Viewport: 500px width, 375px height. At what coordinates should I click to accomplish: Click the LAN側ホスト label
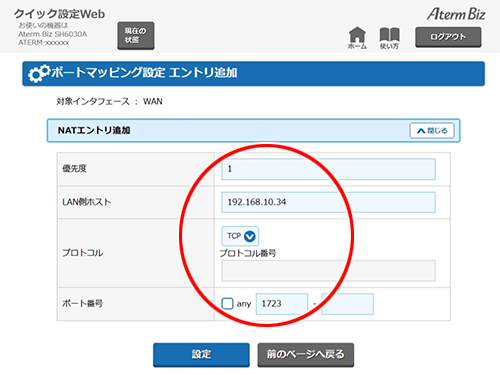tap(86, 202)
